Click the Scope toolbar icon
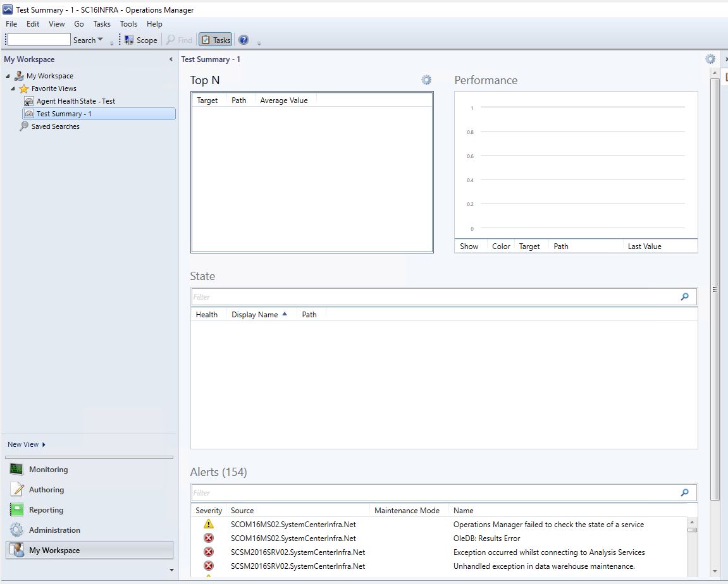 129,40
